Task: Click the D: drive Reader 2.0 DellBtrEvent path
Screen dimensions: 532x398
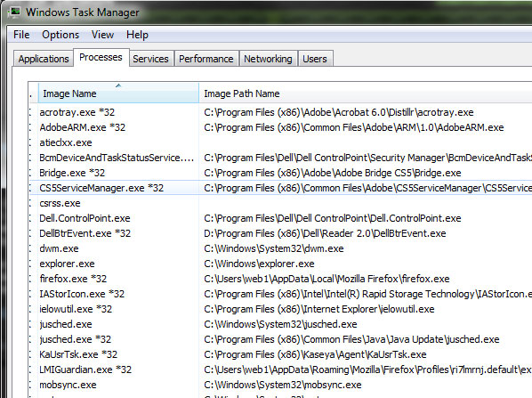Action: click(325, 233)
